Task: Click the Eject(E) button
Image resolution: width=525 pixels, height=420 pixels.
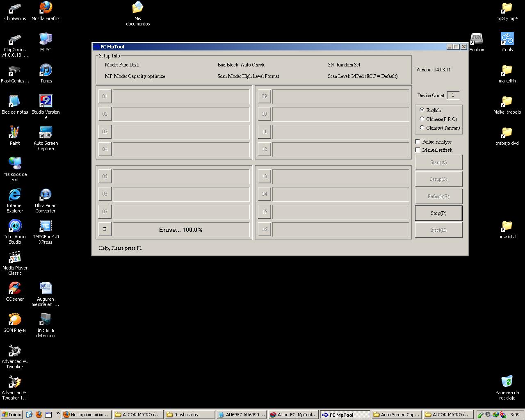Action: point(438,230)
